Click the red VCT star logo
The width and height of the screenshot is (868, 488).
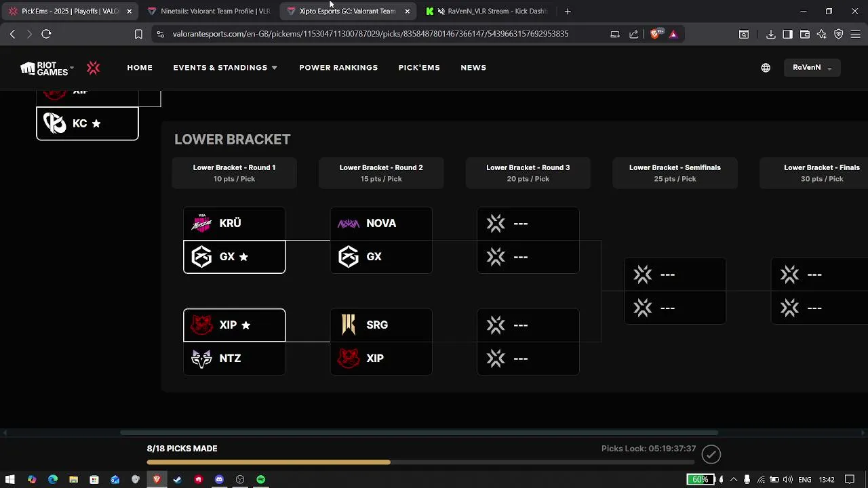coord(94,68)
